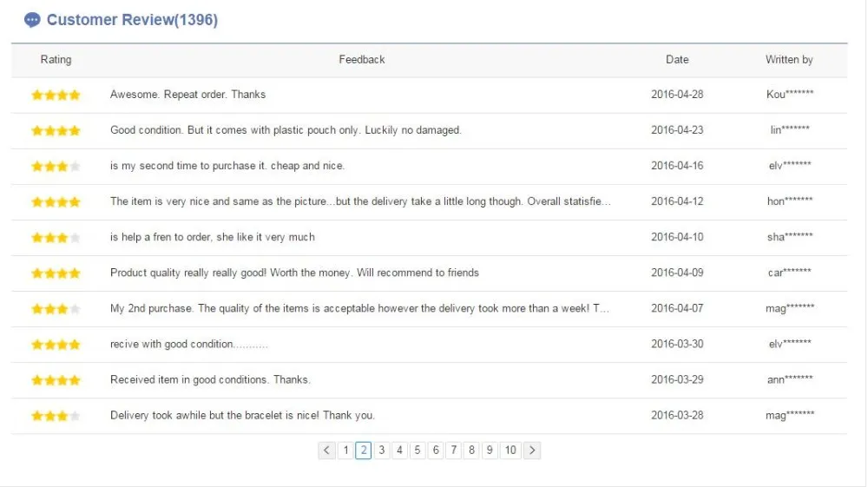868x487 pixels.
Task: Click stars on 'help a fren' review
Action: tap(56, 238)
